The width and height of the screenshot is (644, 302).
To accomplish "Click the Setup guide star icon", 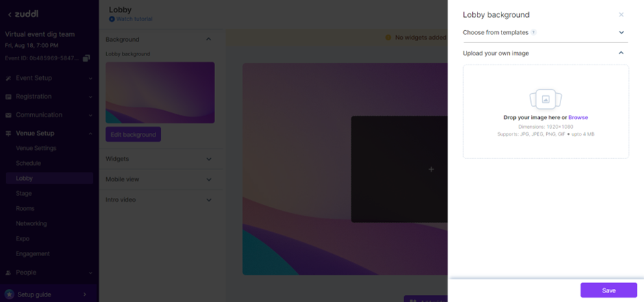I will point(9,294).
